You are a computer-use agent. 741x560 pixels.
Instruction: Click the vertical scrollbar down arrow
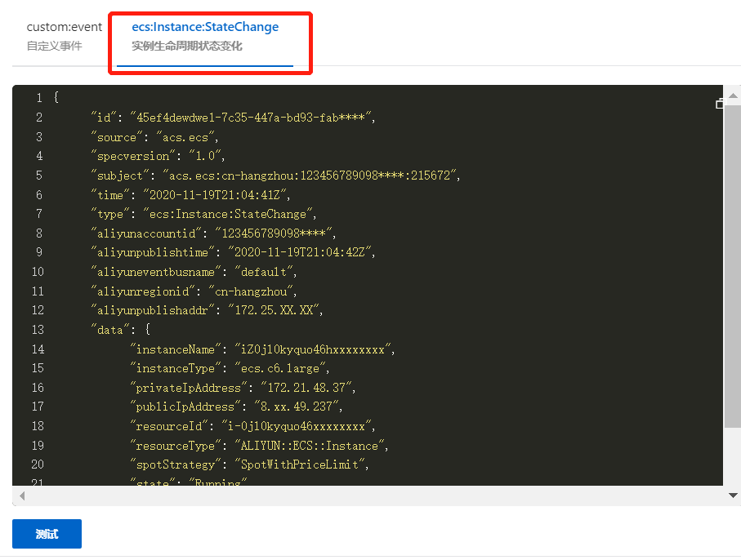click(733, 496)
